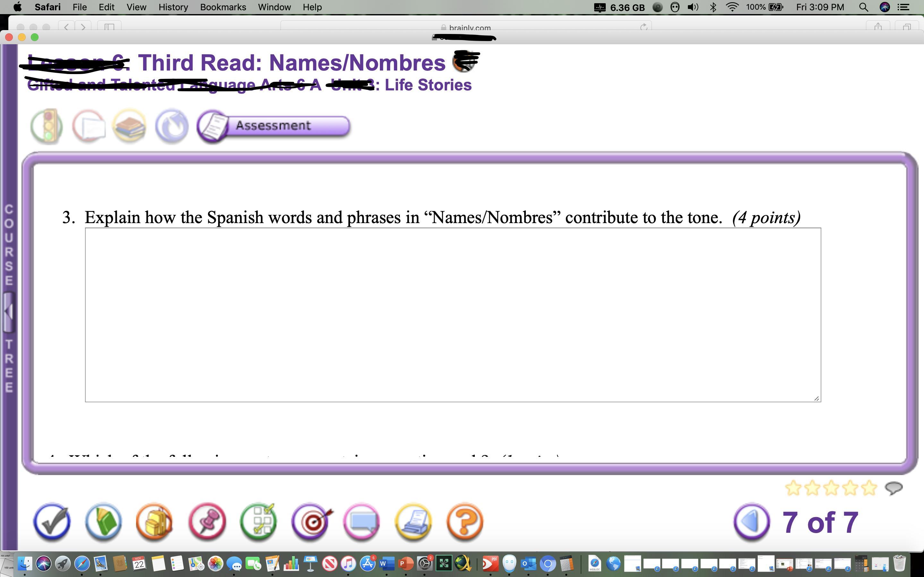Click the blue refresh arrow icon

(x=172, y=126)
